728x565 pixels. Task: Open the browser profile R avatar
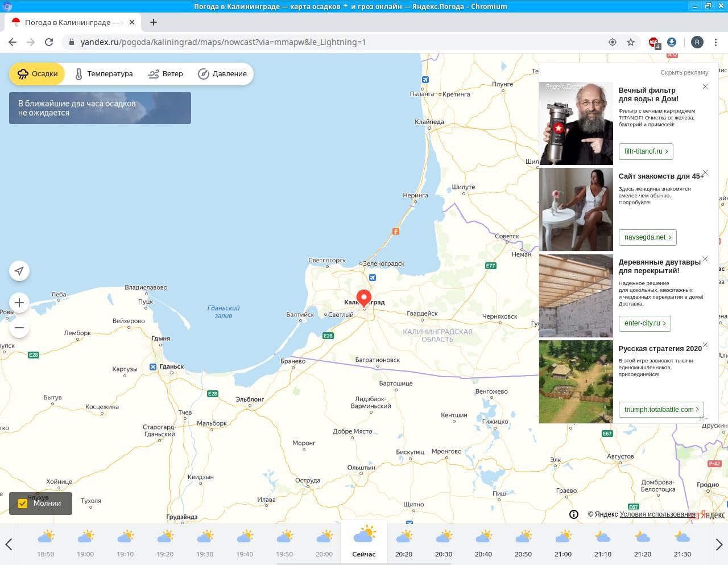coord(697,42)
